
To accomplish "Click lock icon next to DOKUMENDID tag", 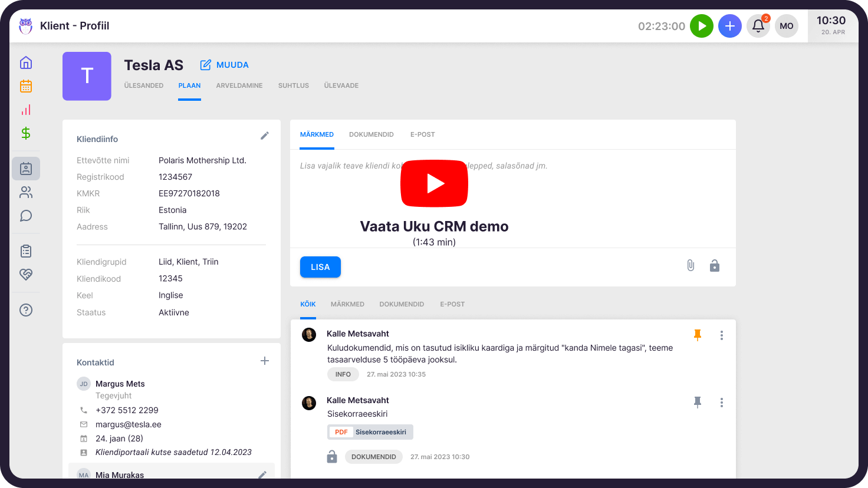I will (332, 457).
